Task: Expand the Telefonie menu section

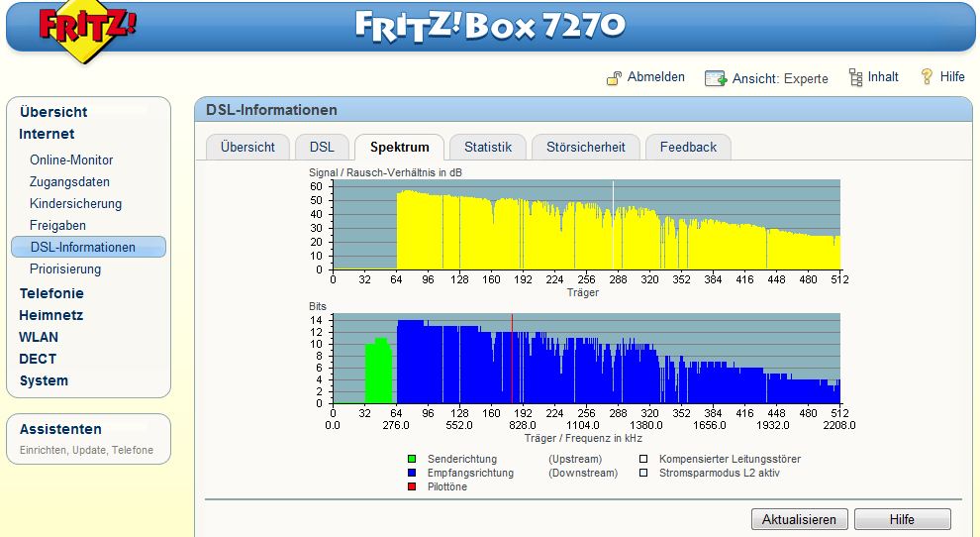Action: point(51,293)
